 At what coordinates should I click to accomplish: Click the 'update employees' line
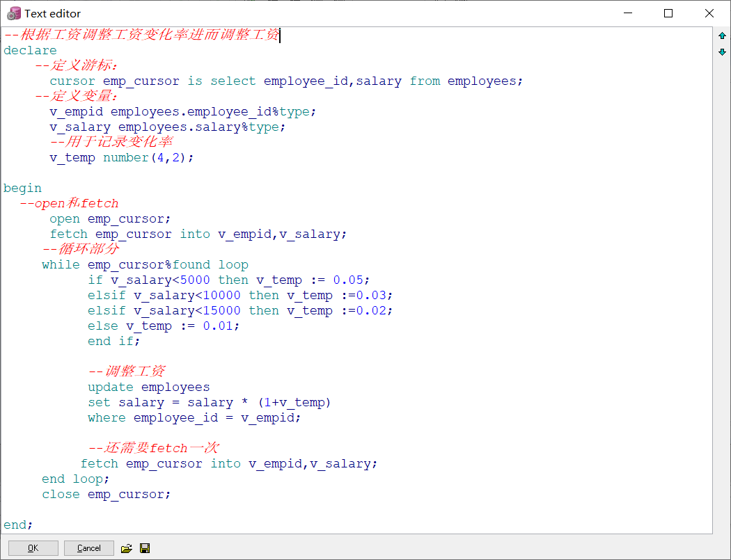pyautogui.click(x=149, y=387)
